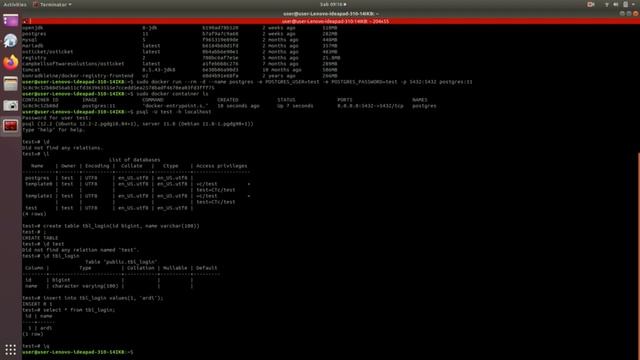Click the '(1 row)' count line
Screen dimensions: 640x360
(33, 334)
